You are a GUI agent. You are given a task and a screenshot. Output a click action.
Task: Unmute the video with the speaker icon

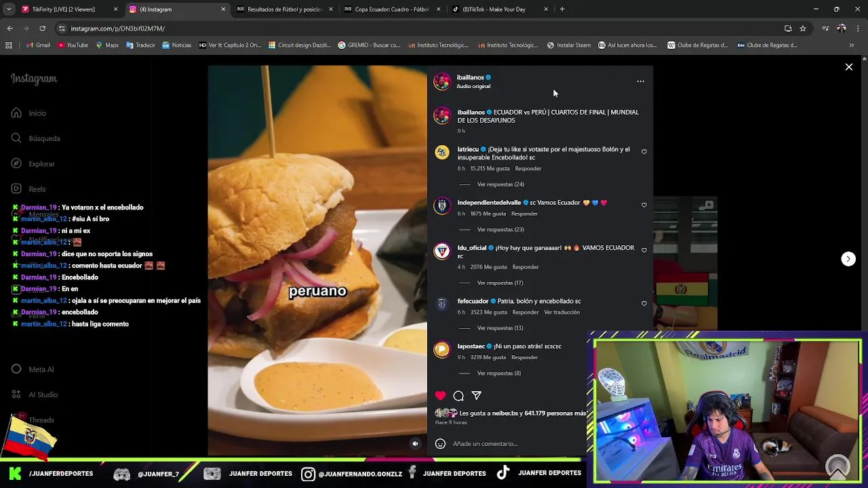[x=416, y=444]
